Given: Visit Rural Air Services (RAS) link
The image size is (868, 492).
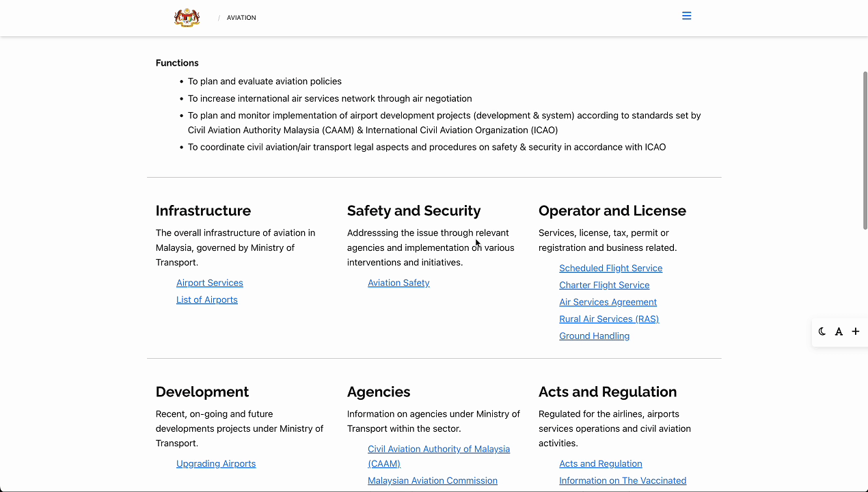Looking at the screenshot, I should point(609,319).
